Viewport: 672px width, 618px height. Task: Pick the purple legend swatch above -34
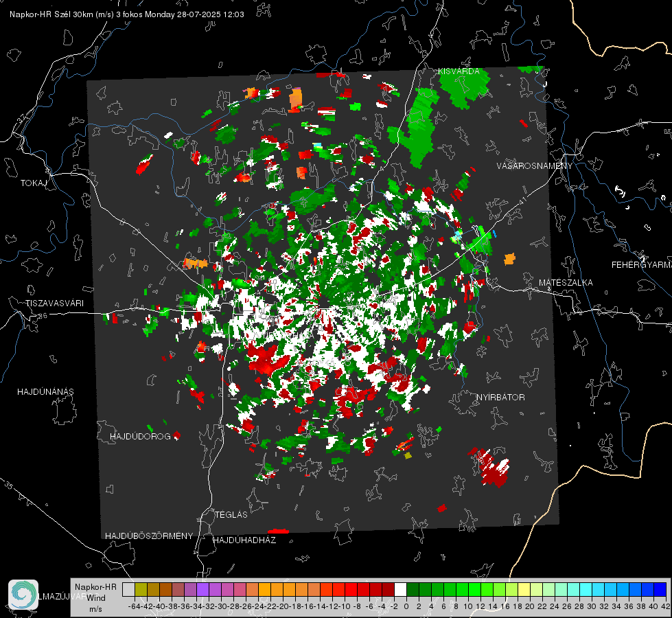click(202, 589)
